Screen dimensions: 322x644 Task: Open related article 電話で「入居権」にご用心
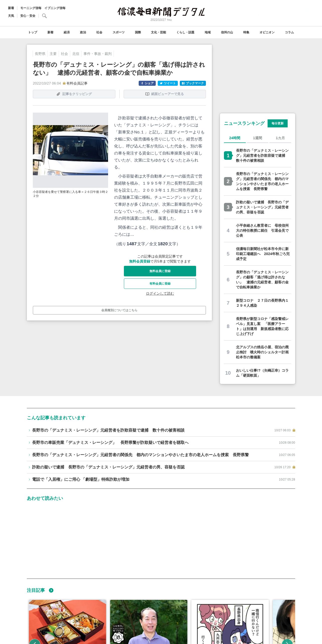click(81, 479)
